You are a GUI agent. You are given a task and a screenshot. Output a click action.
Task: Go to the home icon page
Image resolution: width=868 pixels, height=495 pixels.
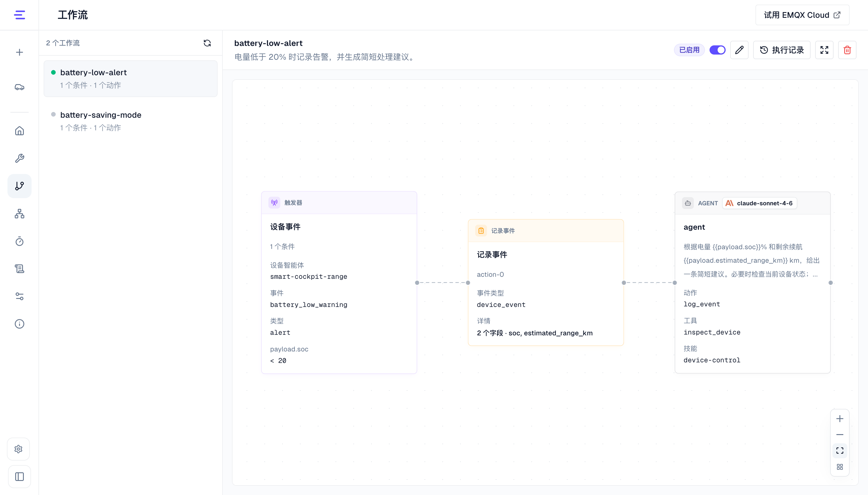[x=19, y=131]
